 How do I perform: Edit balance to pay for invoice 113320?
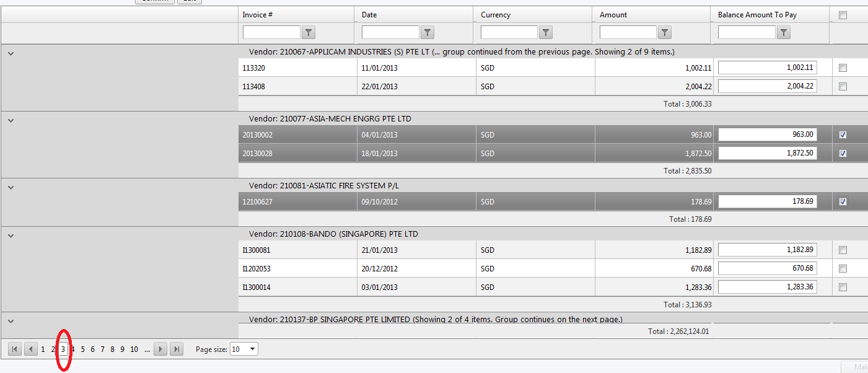tap(767, 68)
